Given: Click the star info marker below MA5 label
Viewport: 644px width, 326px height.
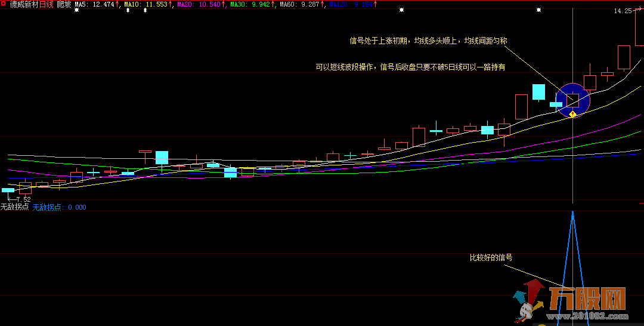Looking at the screenshot, I should (x=76, y=10).
